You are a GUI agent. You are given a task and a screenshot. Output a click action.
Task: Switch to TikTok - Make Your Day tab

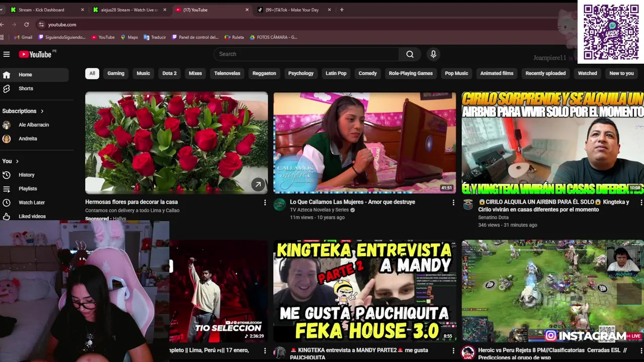click(x=294, y=10)
